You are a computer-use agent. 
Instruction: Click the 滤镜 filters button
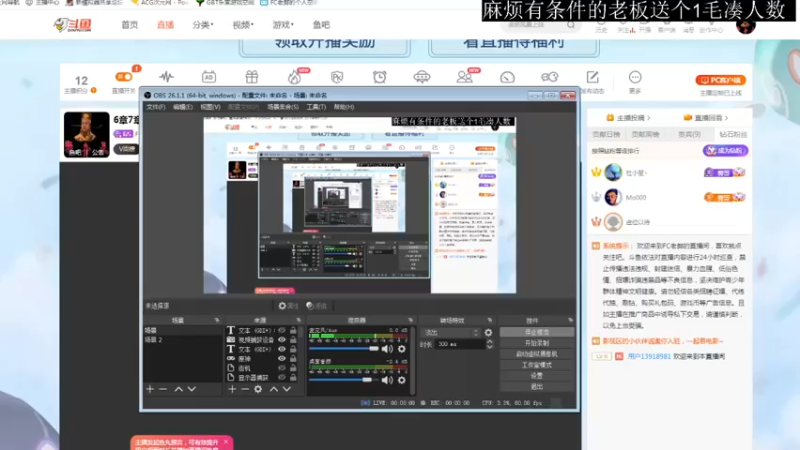click(316, 306)
